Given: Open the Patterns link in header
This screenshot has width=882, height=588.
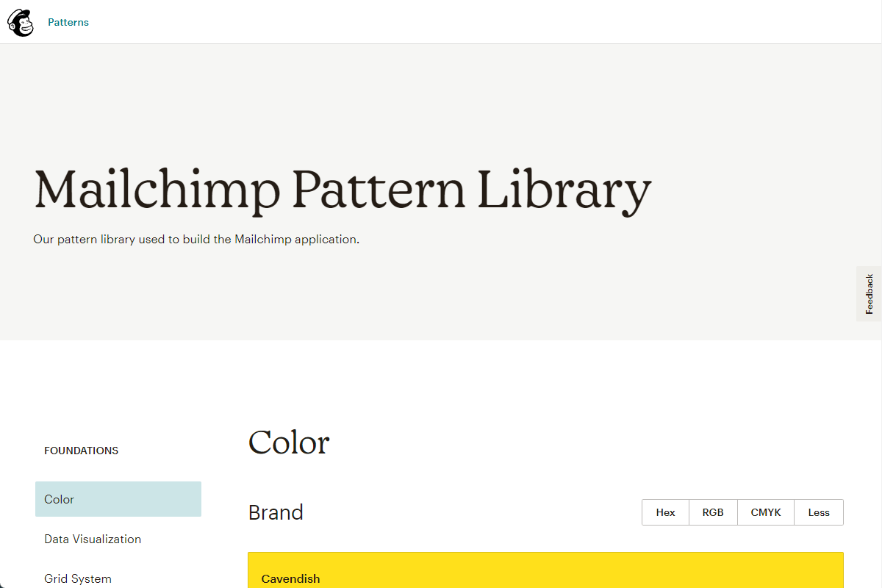Looking at the screenshot, I should [x=68, y=22].
